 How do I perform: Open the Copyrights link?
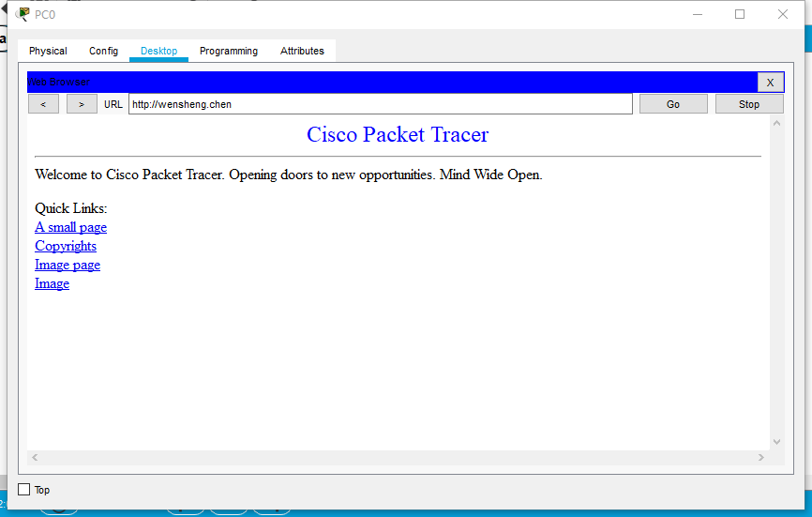coord(66,246)
